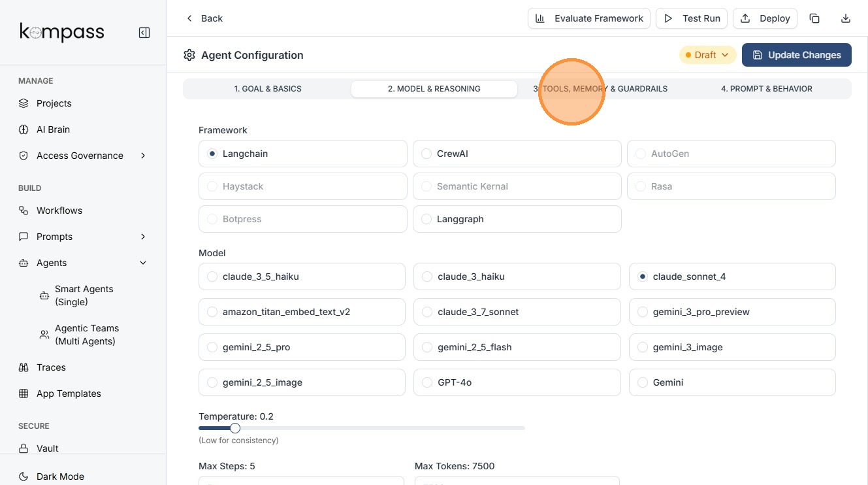
Task: Click the copy icon in top bar
Action: (814, 18)
